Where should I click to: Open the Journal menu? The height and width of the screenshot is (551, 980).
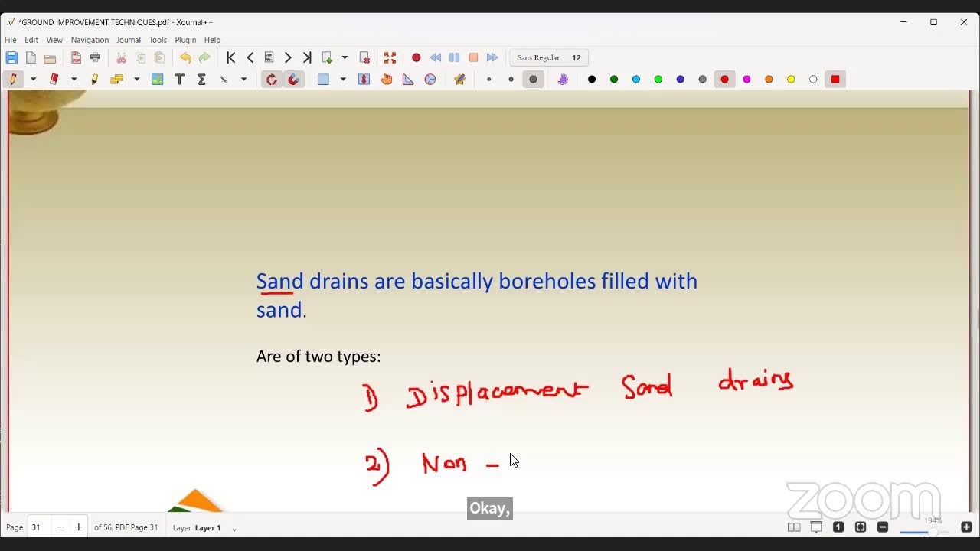pos(129,40)
